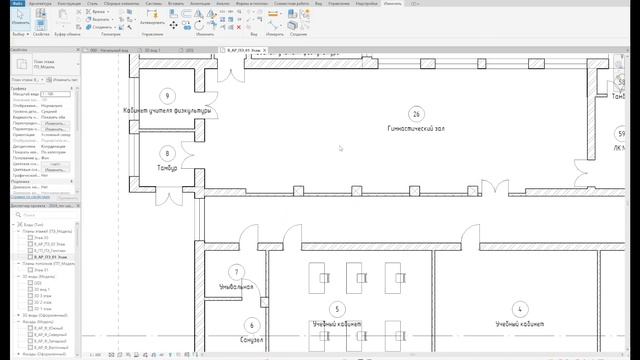This screenshot has width=640, height=360.
Task: Select 8_АР_Ф_Южный facade in project browser
Action: click(48, 329)
